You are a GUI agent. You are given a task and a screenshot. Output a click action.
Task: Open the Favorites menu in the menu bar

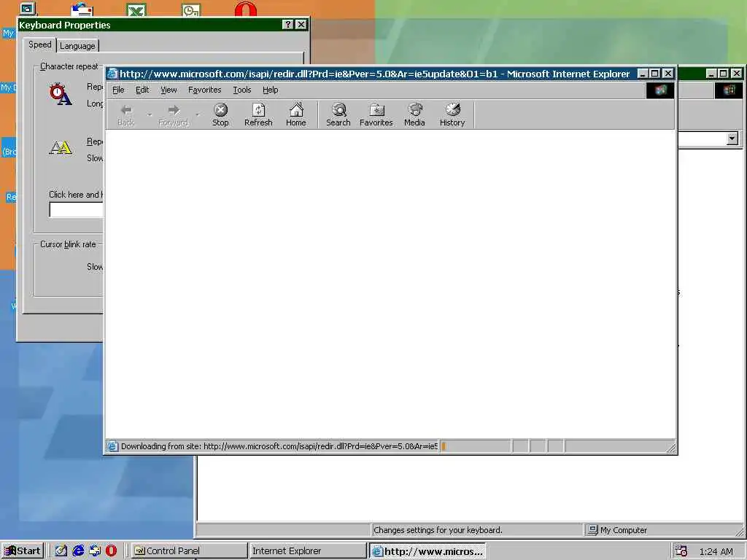205,90
